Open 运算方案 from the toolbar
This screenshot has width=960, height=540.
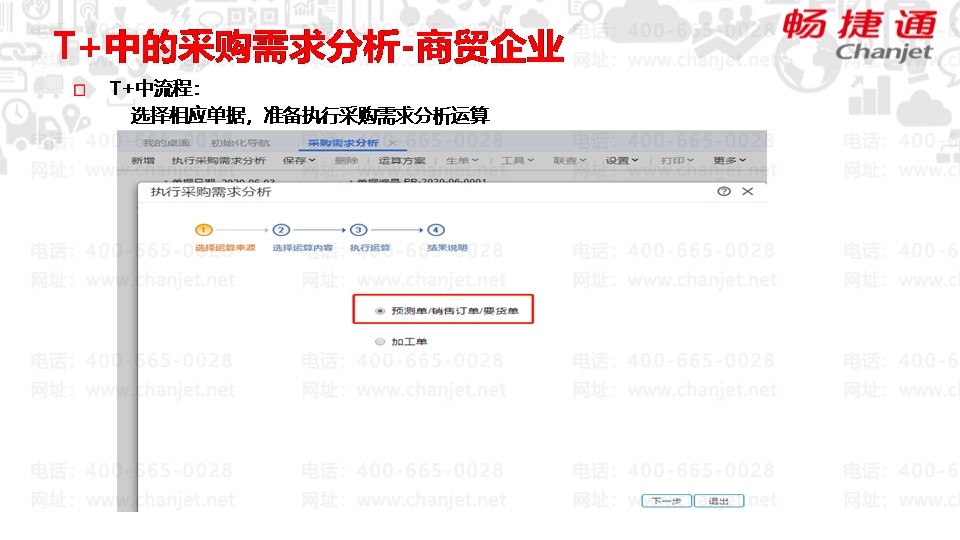[402, 160]
